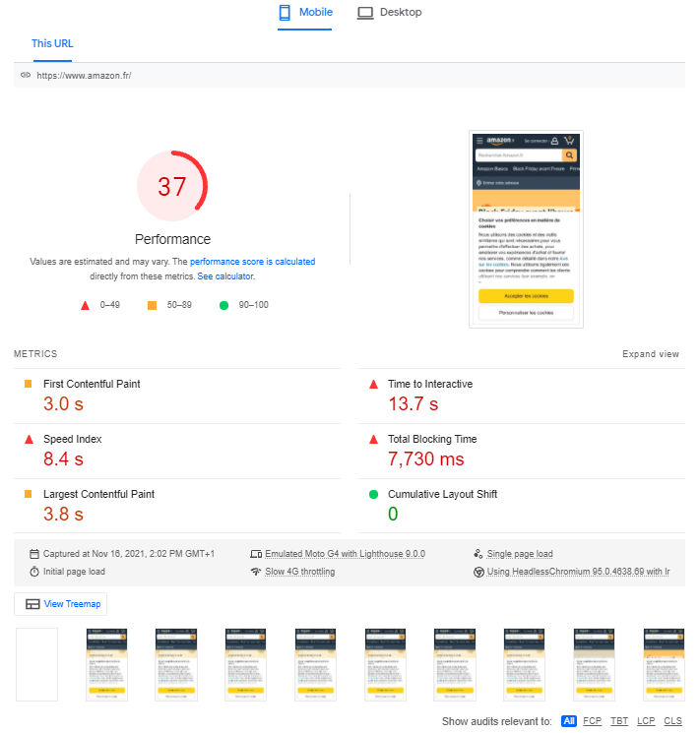Click the stopwatch icon beside Initial page load
Screen dimensions: 700x733
click(x=34, y=572)
